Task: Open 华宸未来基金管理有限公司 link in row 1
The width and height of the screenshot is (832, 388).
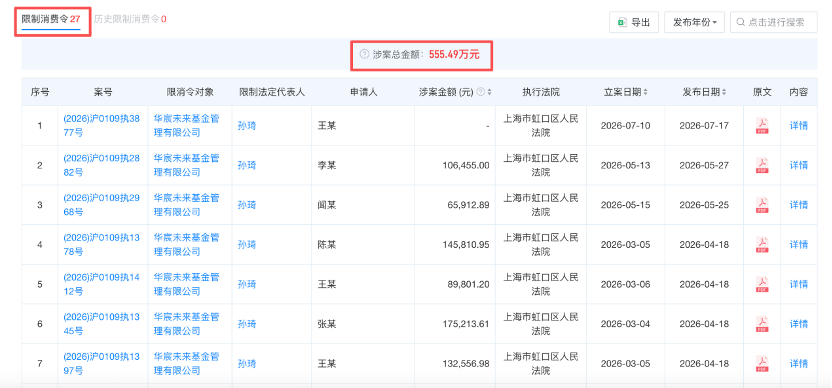Action: [x=186, y=126]
